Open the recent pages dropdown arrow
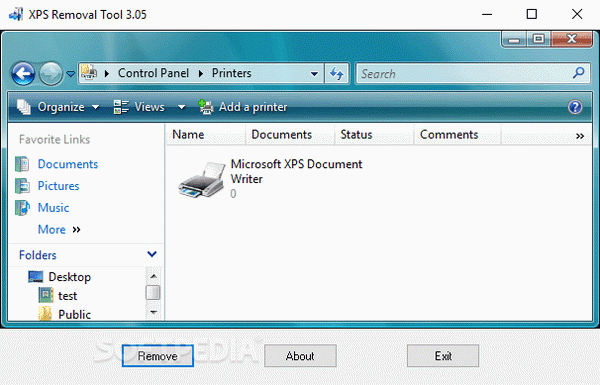The height and width of the screenshot is (385, 600). coord(71,73)
